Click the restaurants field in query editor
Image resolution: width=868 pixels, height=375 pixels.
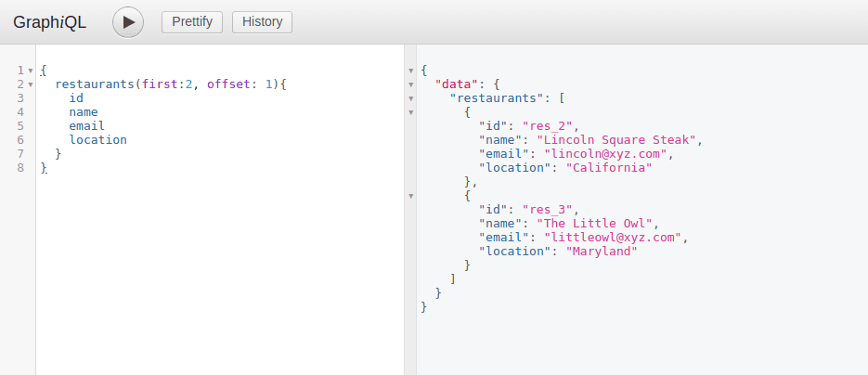tap(95, 84)
